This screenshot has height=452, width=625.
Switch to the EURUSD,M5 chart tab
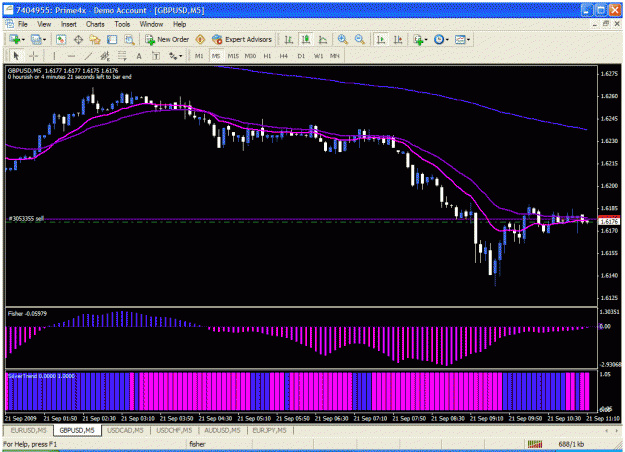point(29,430)
